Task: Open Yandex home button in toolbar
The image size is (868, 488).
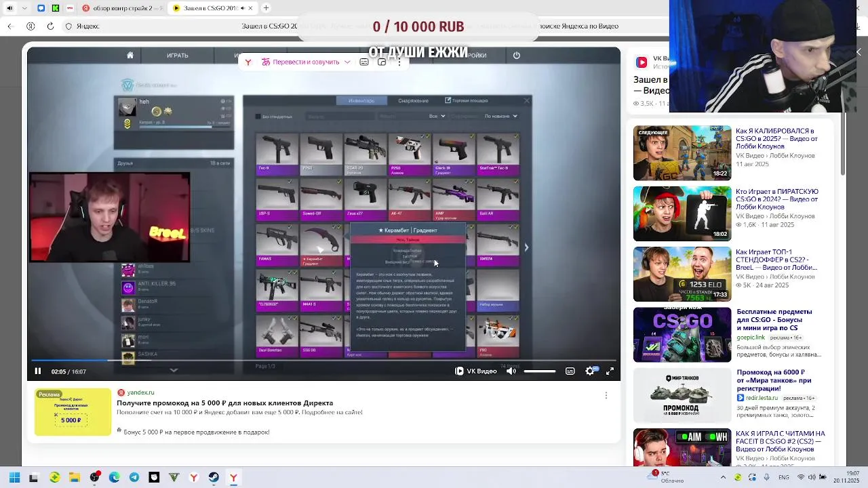Action: 31,26
